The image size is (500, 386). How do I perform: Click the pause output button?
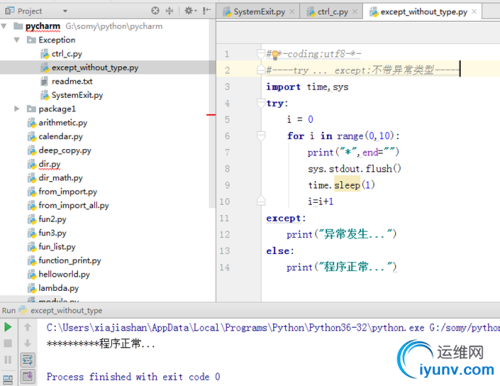(8, 360)
